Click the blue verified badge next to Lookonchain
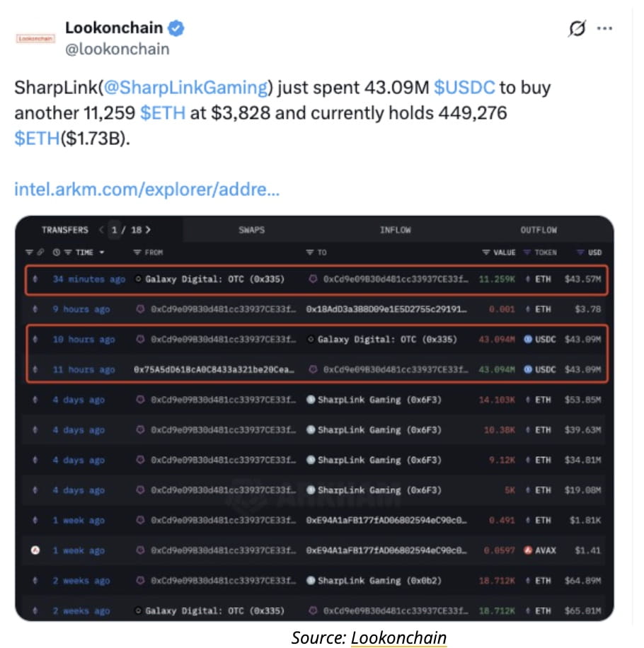 tap(176, 28)
